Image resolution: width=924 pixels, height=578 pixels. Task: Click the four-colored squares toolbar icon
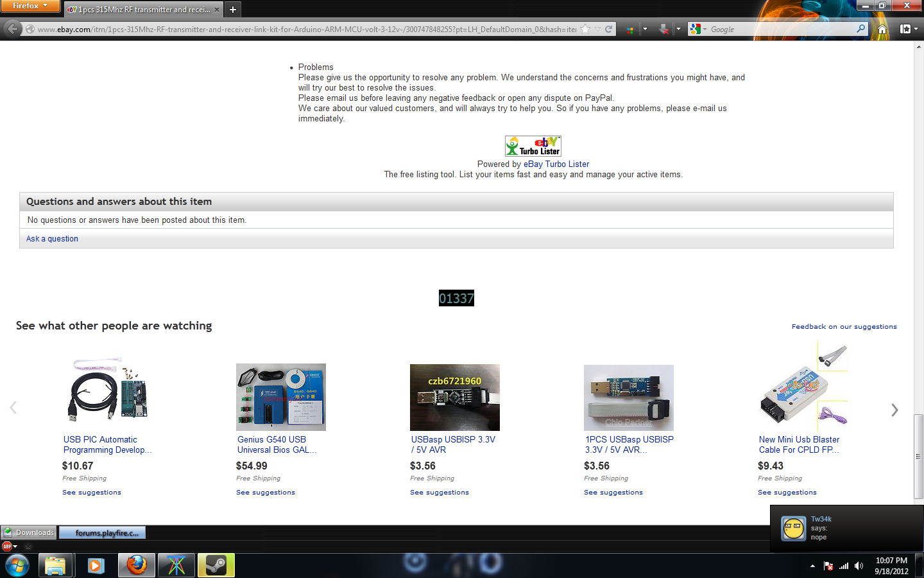pos(630,29)
